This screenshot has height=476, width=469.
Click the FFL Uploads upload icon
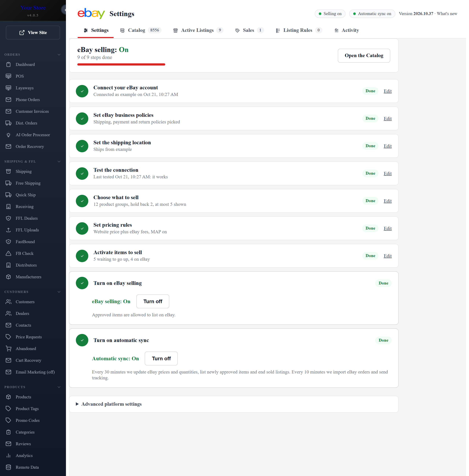coord(8,230)
